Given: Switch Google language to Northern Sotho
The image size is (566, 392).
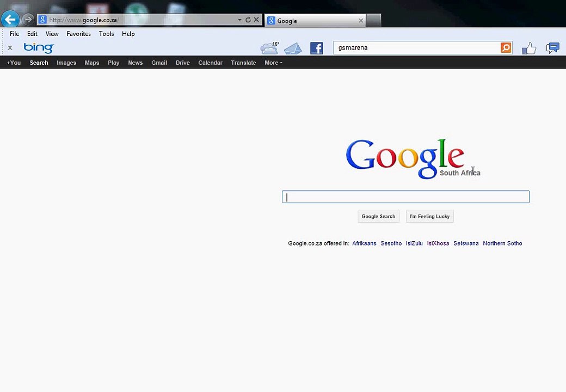Looking at the screenshot, I should pyautogui.click(x=502, y=243).
